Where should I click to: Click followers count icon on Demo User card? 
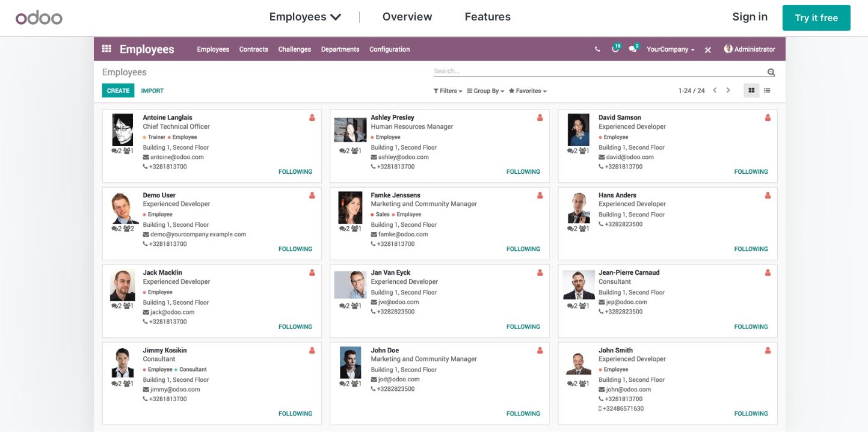click(129, 229)
